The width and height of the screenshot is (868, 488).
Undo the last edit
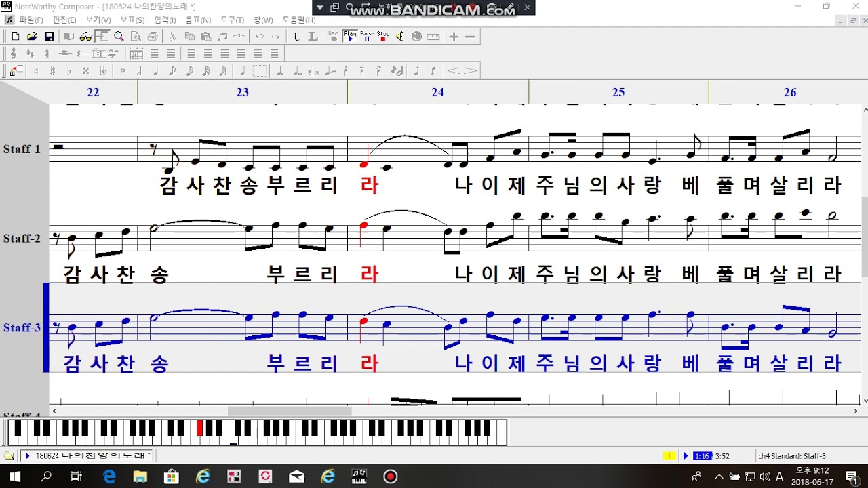pyautogui.click(x=260, y=37)
